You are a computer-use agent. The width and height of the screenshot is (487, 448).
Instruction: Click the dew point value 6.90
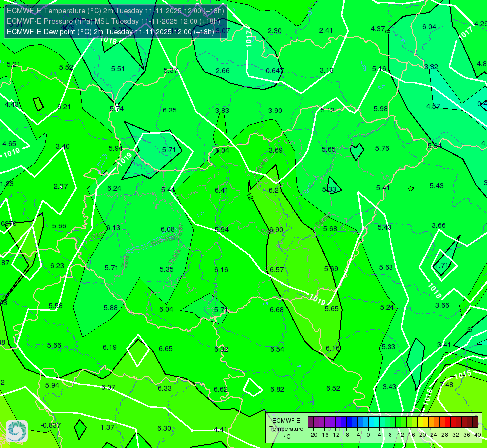(276, 230)
